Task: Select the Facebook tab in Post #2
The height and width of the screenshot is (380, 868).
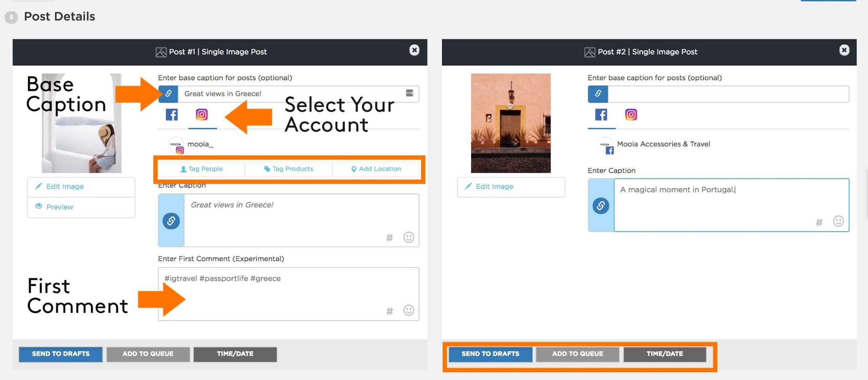Action: click(x=601, y=115)
